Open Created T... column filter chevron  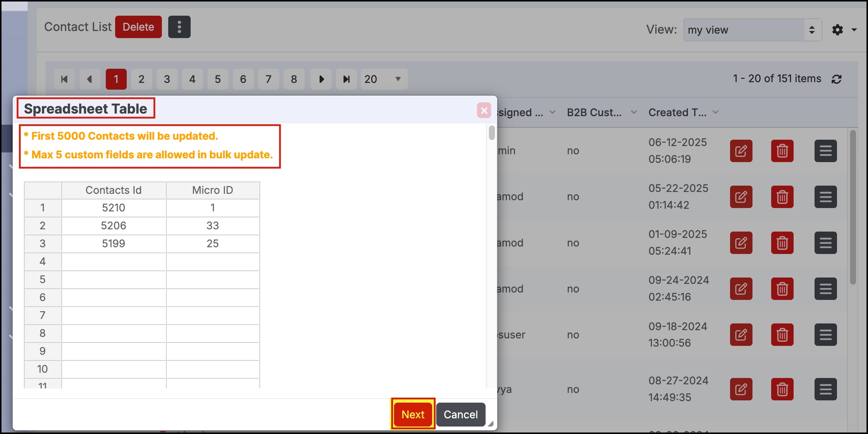(x=715, y=112)
